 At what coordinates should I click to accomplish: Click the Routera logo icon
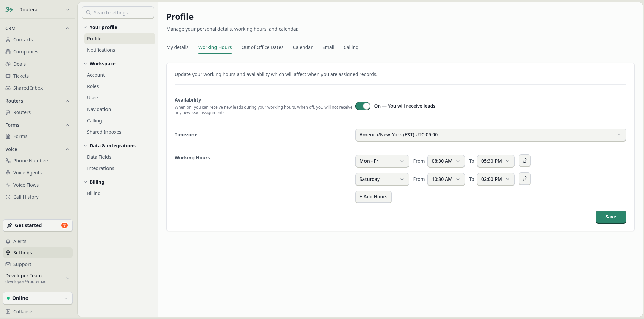coord(9,10)
